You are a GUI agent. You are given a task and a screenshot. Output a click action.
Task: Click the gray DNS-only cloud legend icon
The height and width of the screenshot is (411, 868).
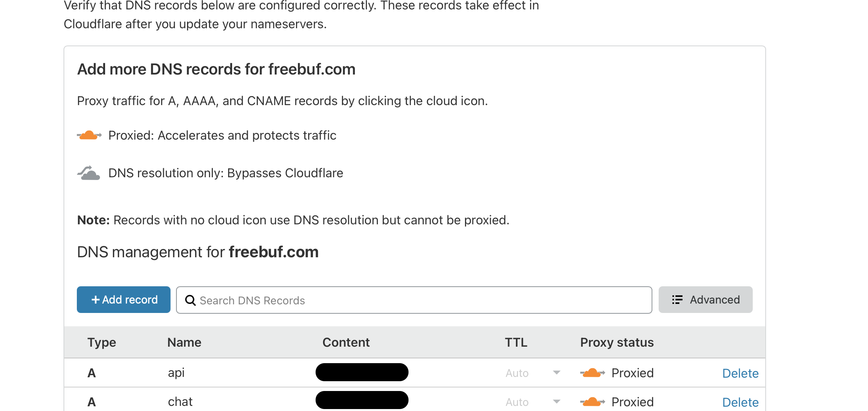[89, 173]
